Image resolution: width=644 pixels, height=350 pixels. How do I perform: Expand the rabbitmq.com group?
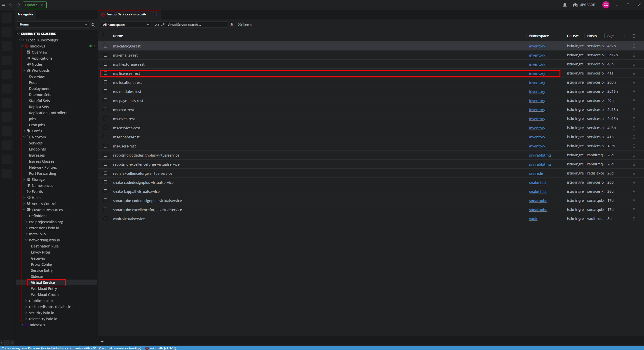coord(26,301)
